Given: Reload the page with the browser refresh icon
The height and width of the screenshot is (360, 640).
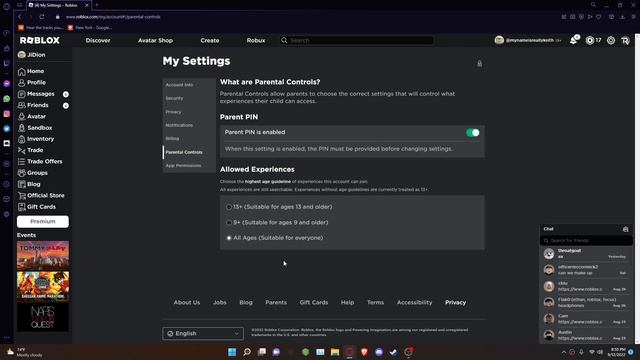Looking at the screenshot, I should [42, 17].
